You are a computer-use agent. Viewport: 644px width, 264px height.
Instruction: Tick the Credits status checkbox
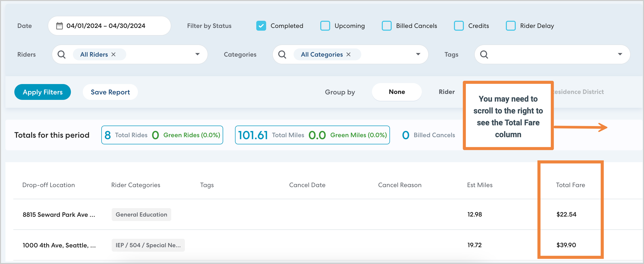(x=458, y=26)
